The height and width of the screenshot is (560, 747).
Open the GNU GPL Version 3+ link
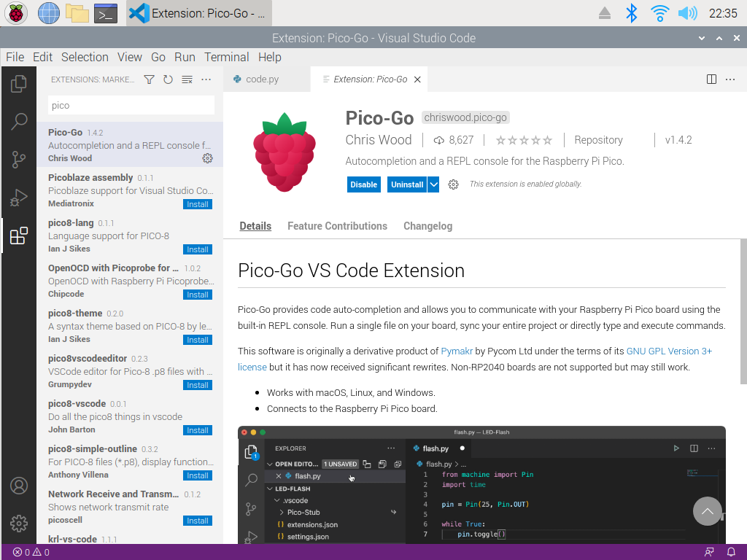pyautogui.click(x=669, y=351)
